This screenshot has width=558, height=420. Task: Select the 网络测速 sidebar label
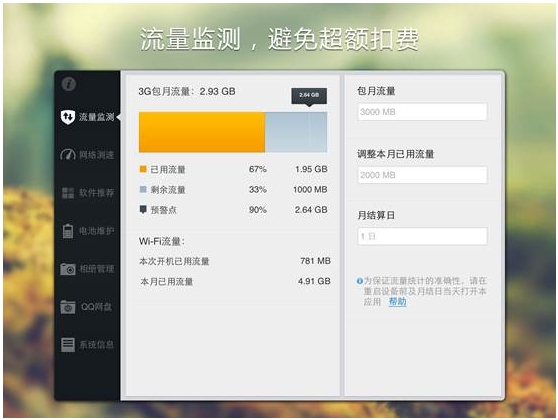[x=96, y=155]
